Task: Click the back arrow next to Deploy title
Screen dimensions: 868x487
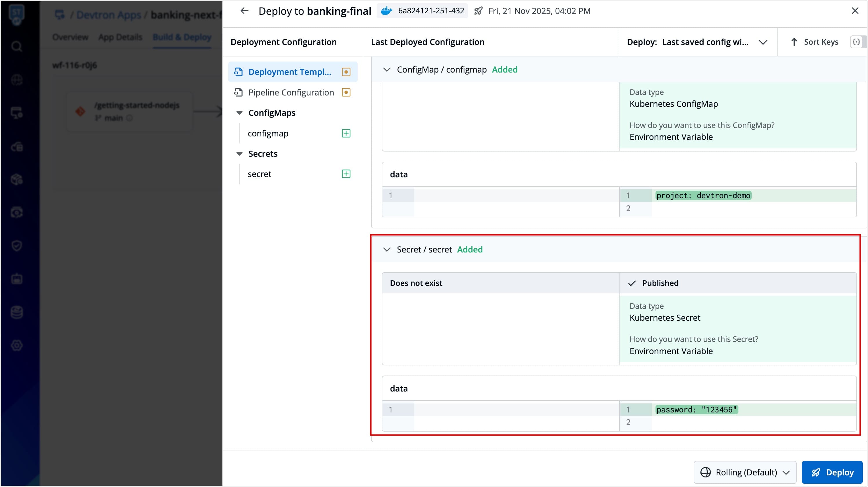Action: coord(244,11)
